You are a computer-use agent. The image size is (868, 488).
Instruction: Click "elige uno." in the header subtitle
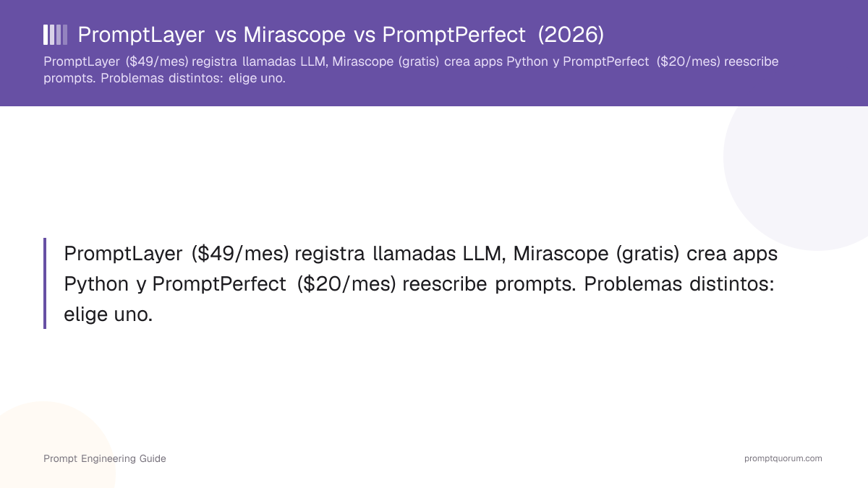click(257, 78)
